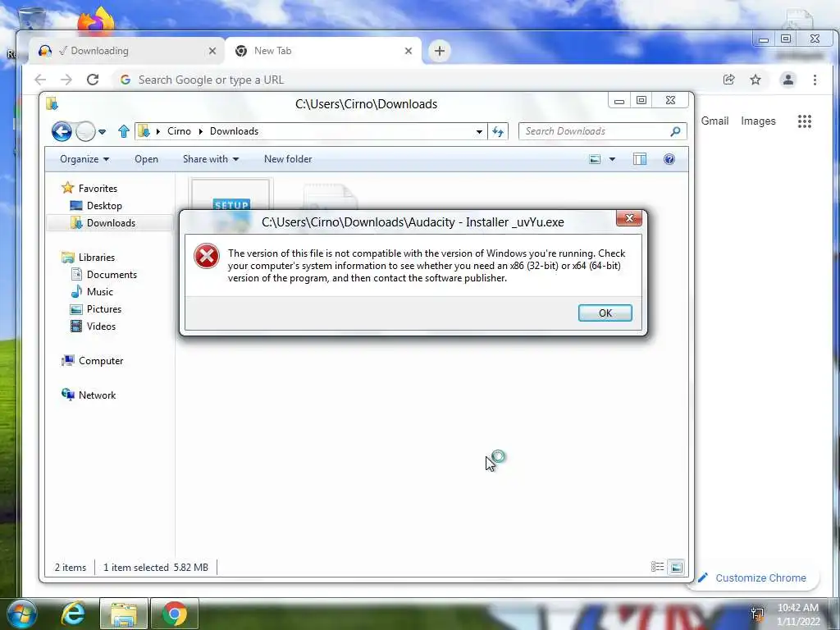Viewport: 840px width, 630px height.
Task: Refresh the Downloads folder view
Action: pos(498,132)
